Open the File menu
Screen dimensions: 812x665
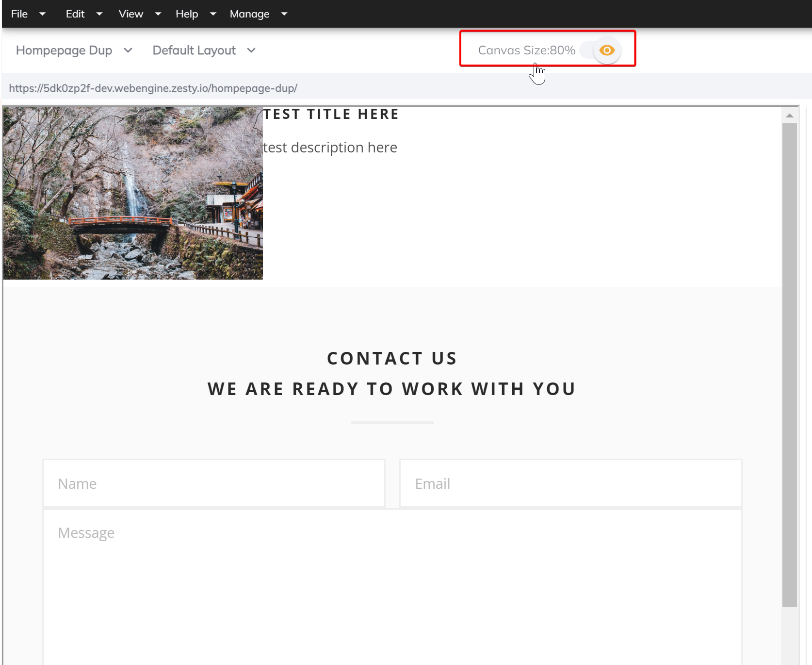click(19, 14)
